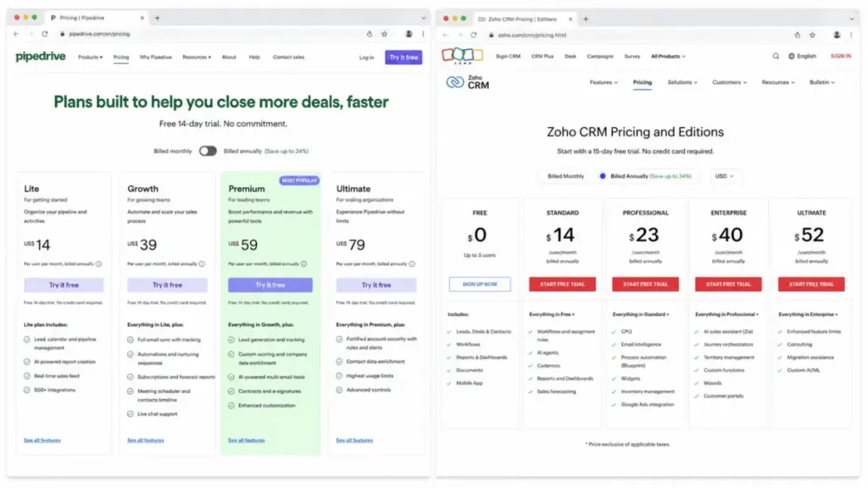Click info icon next to Growth price
This screenshot has width=868, height=488.
click(x=202, y=264)
